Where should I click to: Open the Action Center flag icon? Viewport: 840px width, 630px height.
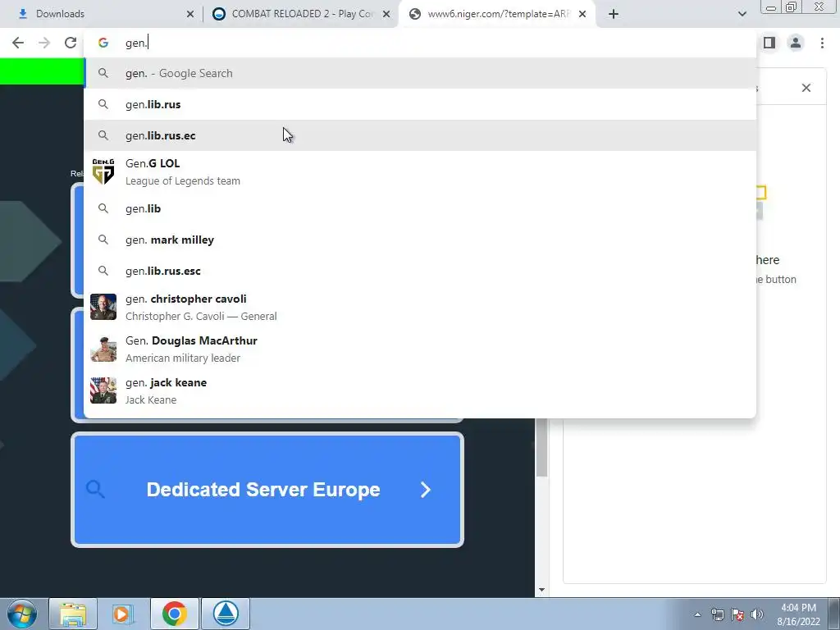pos(737,614)
